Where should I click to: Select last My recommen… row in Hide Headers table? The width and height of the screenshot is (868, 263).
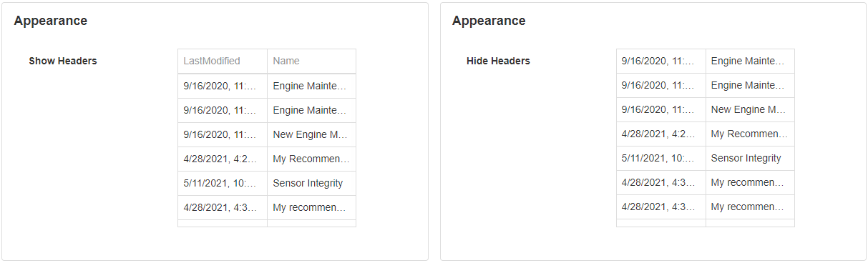706,207
